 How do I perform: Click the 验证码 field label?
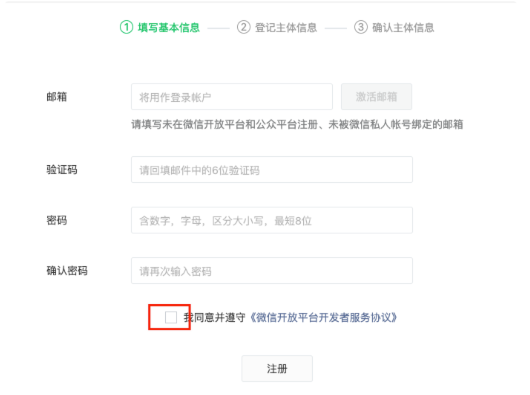[62, 170]
